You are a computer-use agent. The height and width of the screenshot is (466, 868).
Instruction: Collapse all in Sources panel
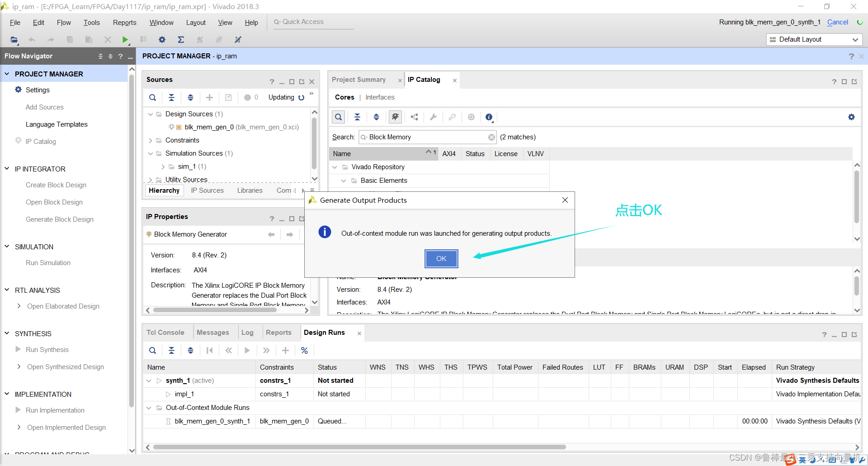click(x=172, y=97)
